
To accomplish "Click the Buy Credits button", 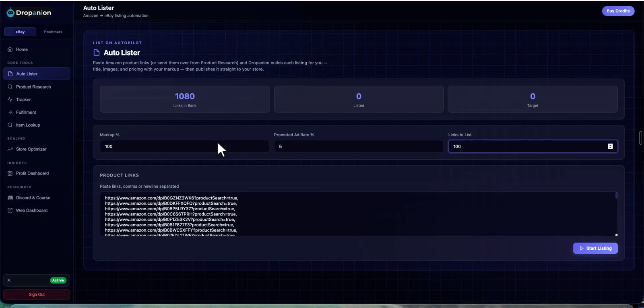I will point(618,11).
